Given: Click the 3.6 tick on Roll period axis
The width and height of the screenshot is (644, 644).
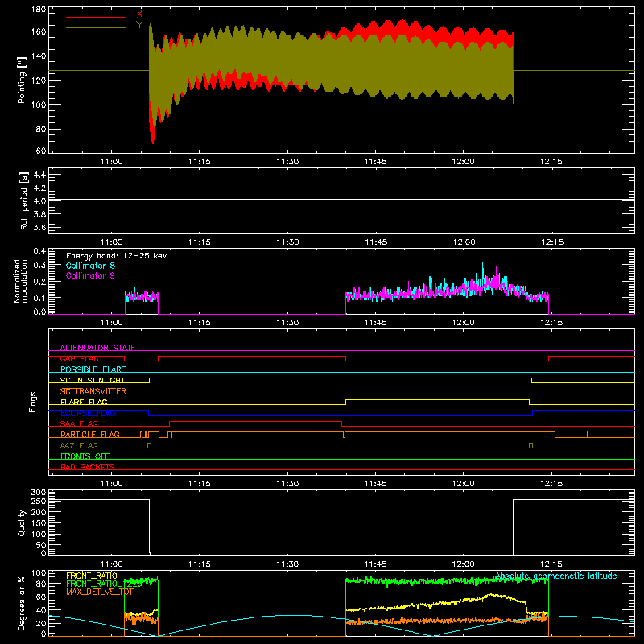Looking at the screenshot, I should [39, 227].
